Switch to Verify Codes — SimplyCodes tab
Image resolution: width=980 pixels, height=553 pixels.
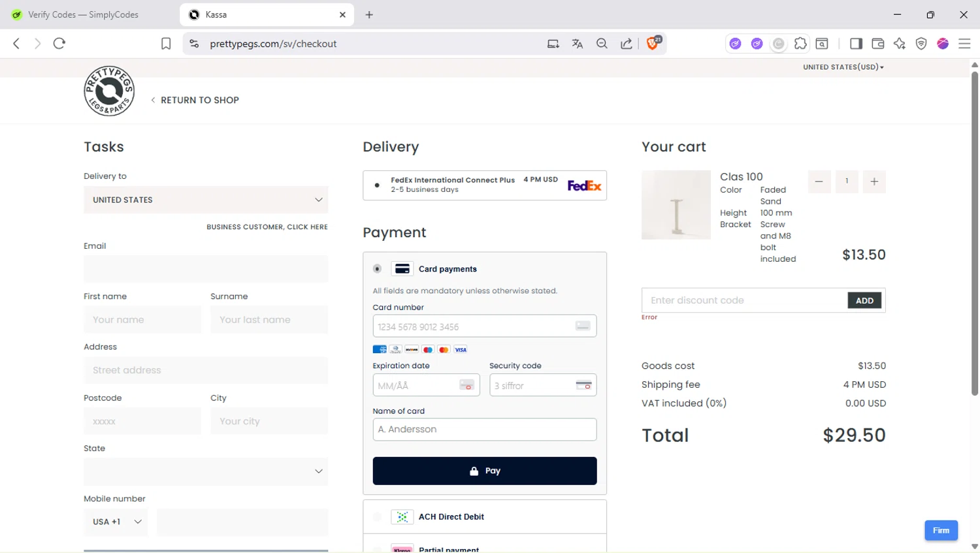coord(85,14)
